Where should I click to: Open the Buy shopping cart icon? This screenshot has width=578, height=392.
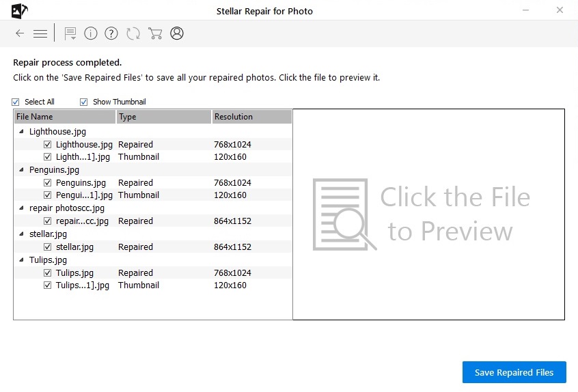click(x=155, y=33)
